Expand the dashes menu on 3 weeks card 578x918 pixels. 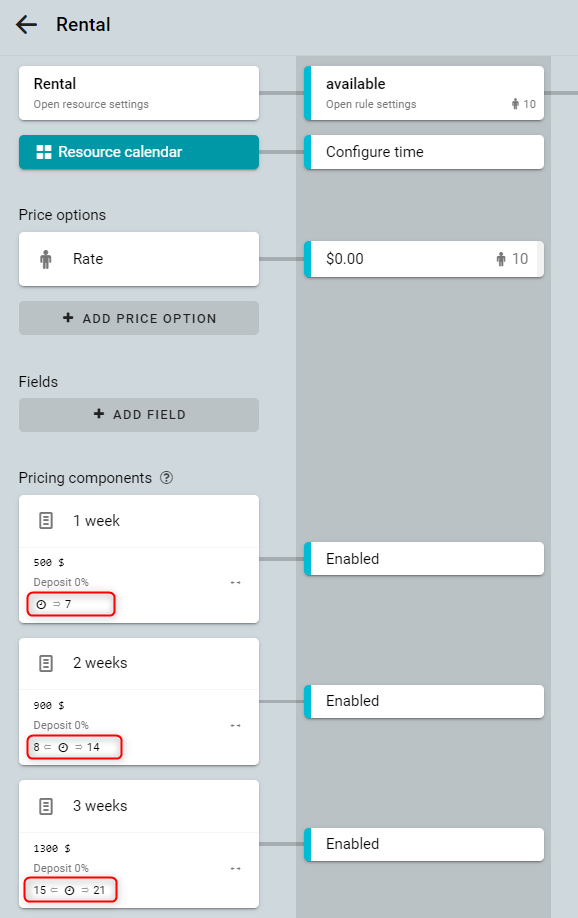click(235, 868)
